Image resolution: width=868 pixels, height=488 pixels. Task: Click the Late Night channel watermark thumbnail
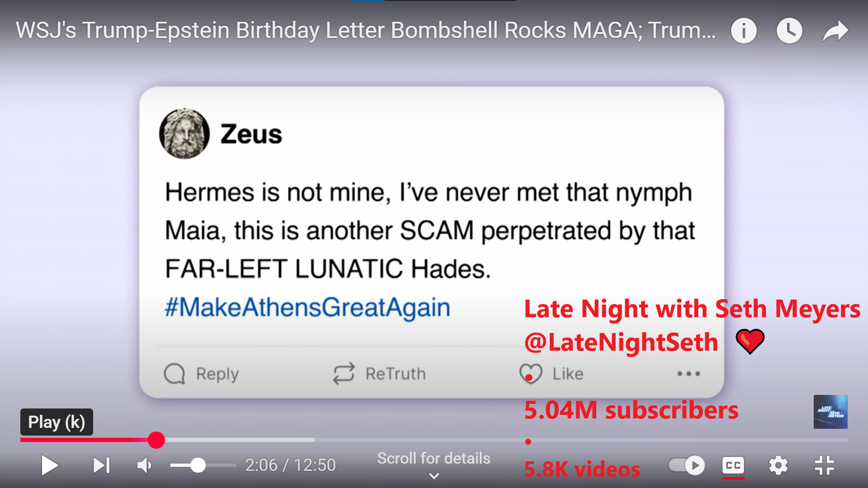[830, 412]
